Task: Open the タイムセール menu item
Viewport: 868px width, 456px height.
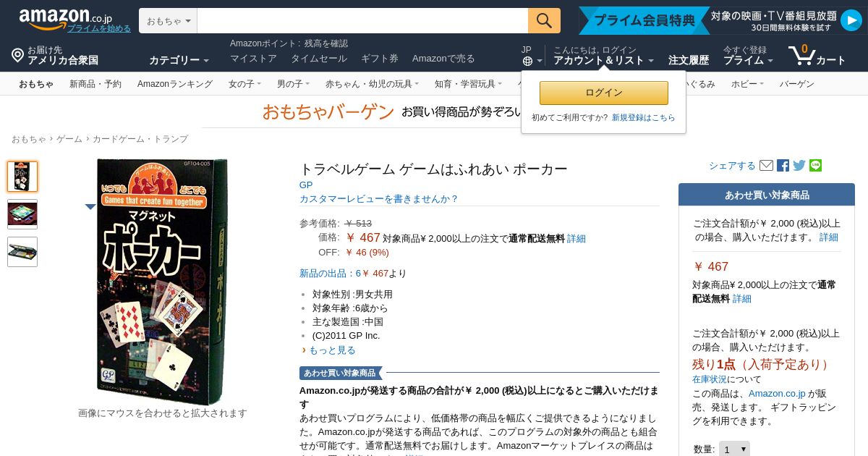Action: point(319,59)
